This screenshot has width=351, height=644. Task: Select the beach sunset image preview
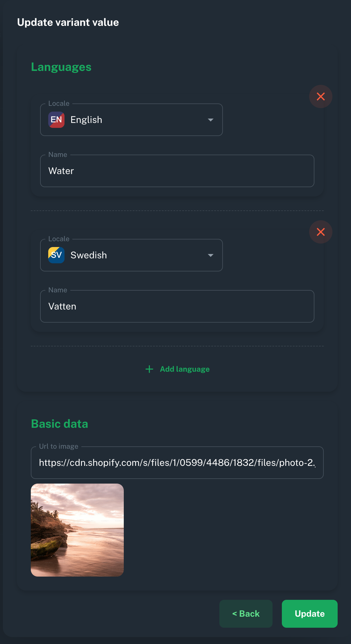pyautogui.click(x=77, y=530)
